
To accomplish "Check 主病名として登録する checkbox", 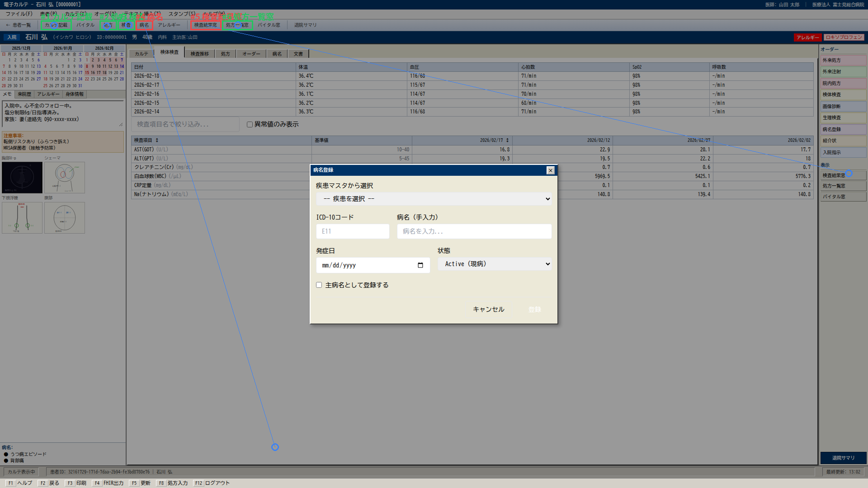I will tap(319, 285).
